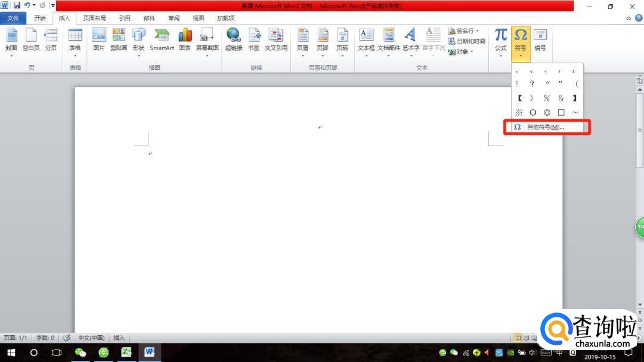Insert the tilde ~ symbol
The height and width of the screenshot is (362, 644).
click(x=575, y=113)
